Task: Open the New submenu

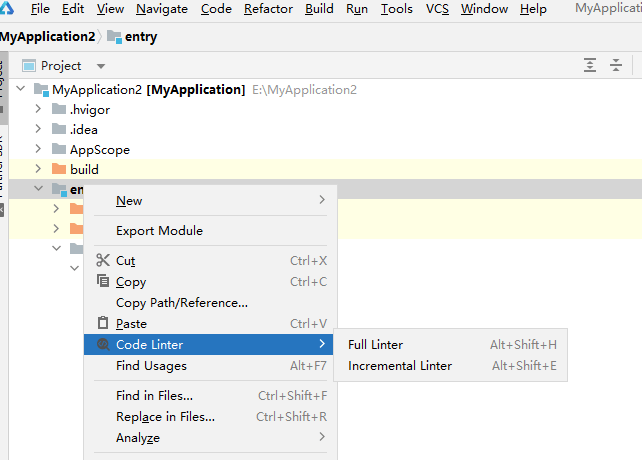Action: tap(210, 201)
